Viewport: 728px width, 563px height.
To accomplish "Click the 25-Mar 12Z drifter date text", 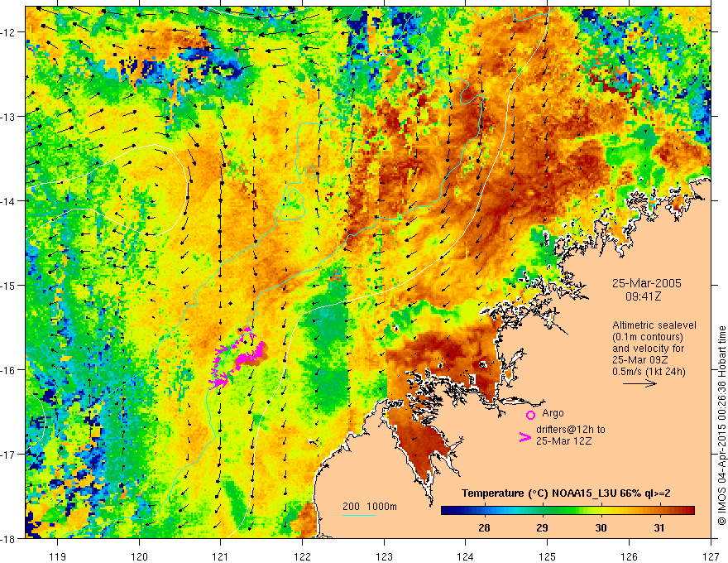I will click(564, 441).
